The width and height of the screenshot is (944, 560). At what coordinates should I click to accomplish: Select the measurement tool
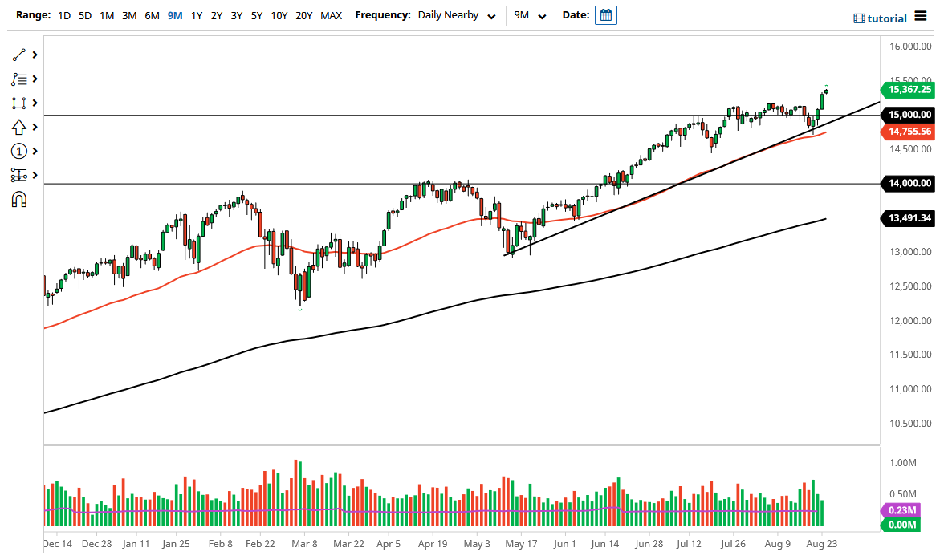click(x=18, y=175)
